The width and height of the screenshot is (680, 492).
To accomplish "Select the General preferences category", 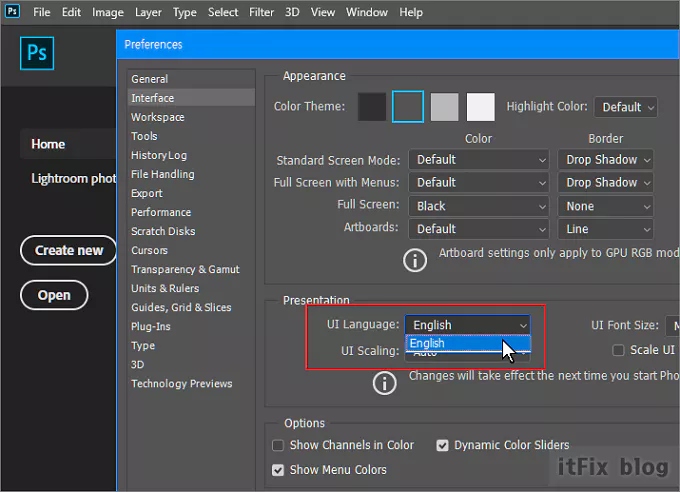I will click(x=191, y=79).
